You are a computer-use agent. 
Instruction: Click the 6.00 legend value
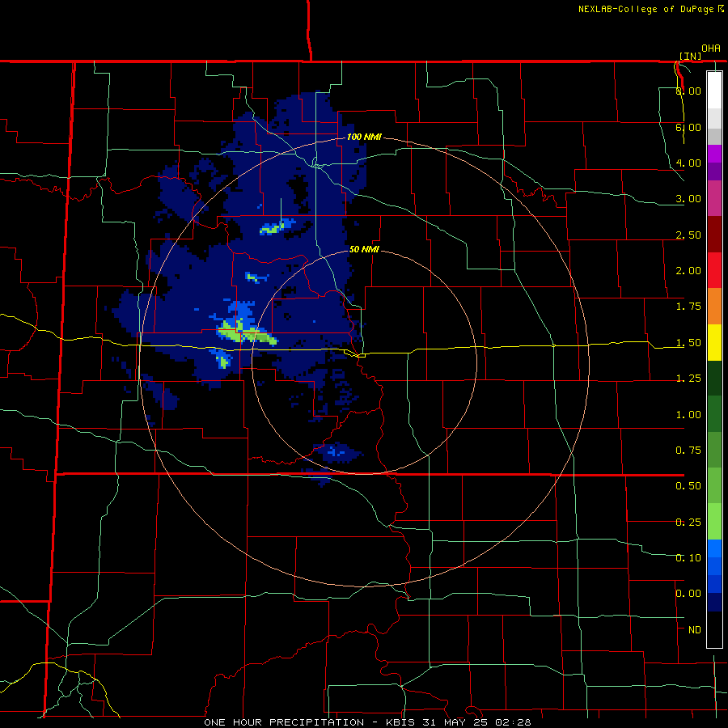[x=688, y=127]
